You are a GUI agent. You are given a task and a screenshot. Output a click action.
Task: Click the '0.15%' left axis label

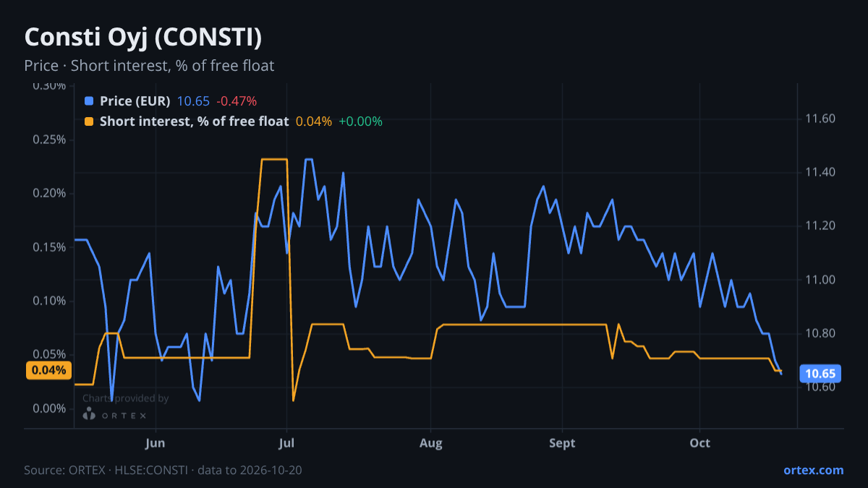tap(50, 247)
